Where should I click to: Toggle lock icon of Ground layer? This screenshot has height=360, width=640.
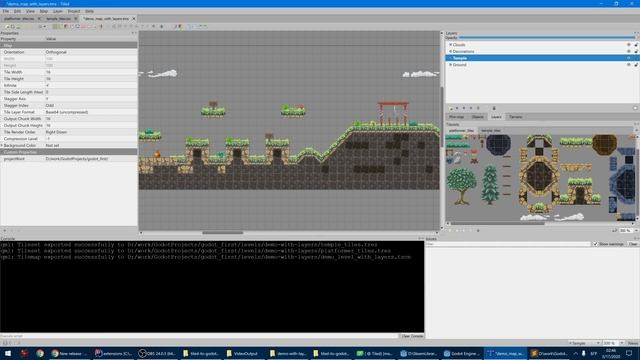click(x=636, y=64)
